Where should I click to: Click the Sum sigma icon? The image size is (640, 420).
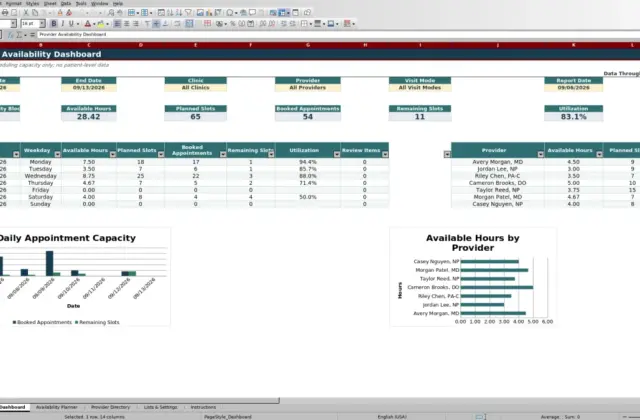[x=19, y=35]
